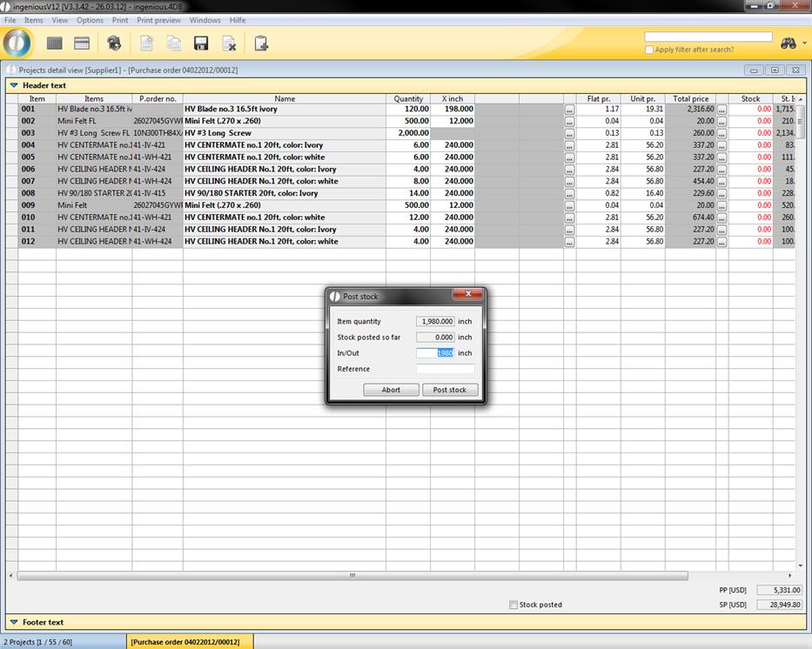Click the duplicate record toolbar icon
812x649 pixels.
click(174, 43)
